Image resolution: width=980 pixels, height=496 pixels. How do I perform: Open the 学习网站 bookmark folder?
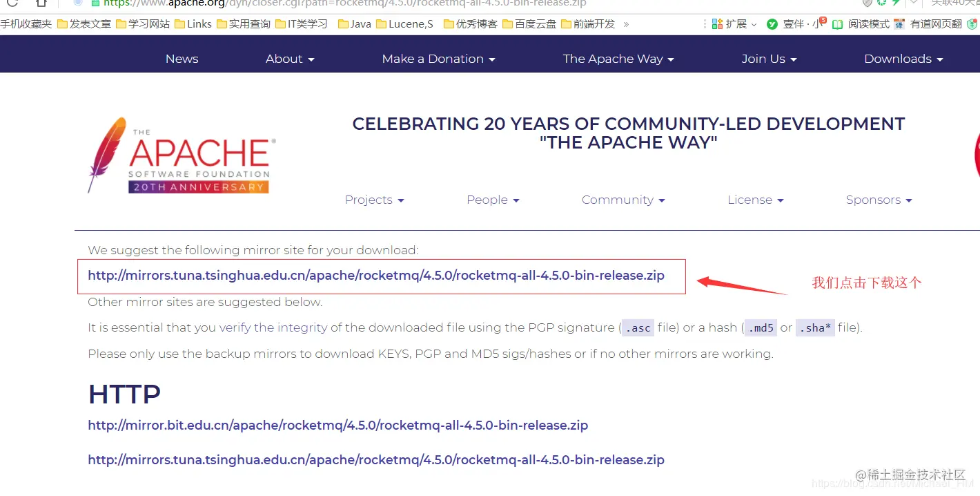(143, 23)
